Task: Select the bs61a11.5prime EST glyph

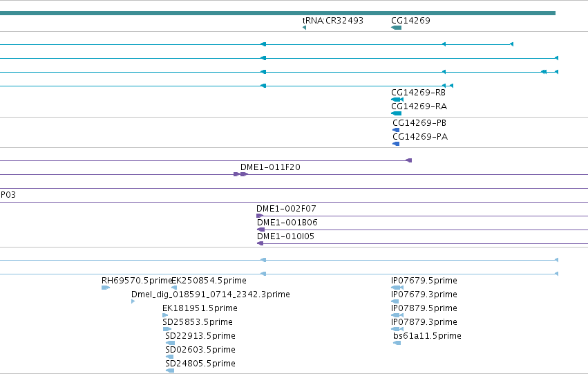Action: 397,343
